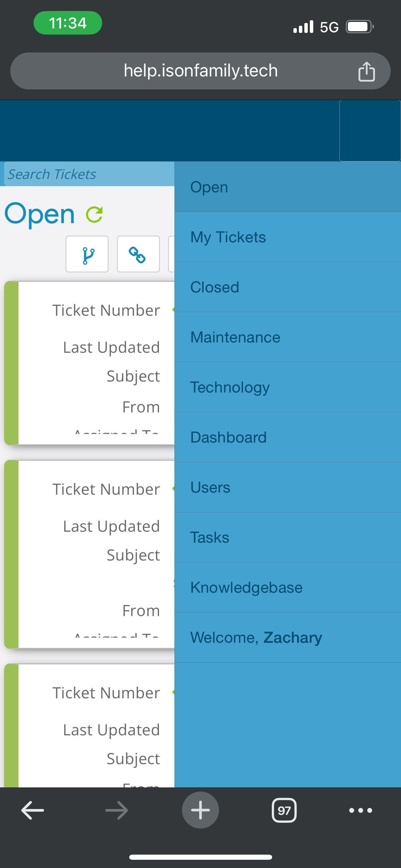Open the tab switcher showing 97
The width and height of the screenshot is (401, 868).
284,810
